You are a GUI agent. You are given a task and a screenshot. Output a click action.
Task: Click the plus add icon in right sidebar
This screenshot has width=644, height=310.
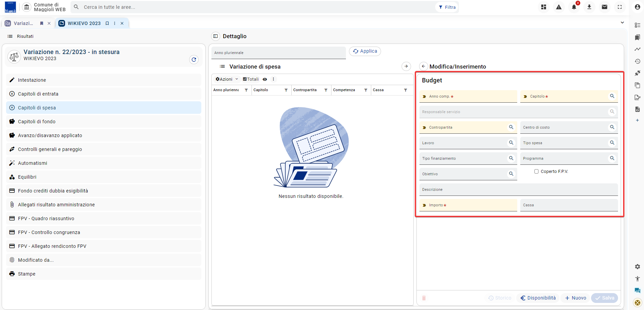tap(637, 120)
